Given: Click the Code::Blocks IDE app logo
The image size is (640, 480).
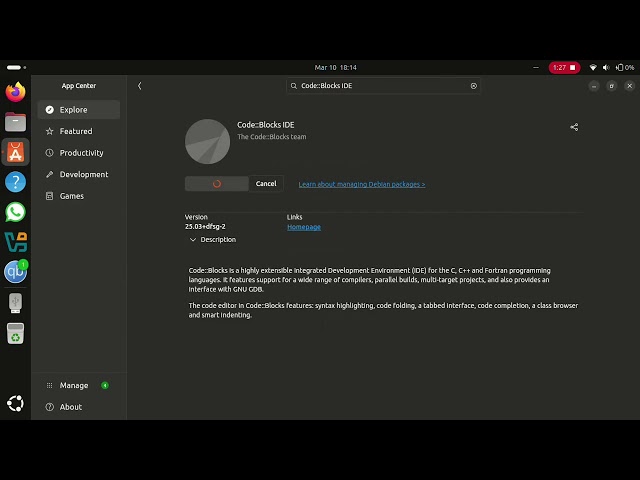Looking at the screenshot, I should click(x=207, y=142).
